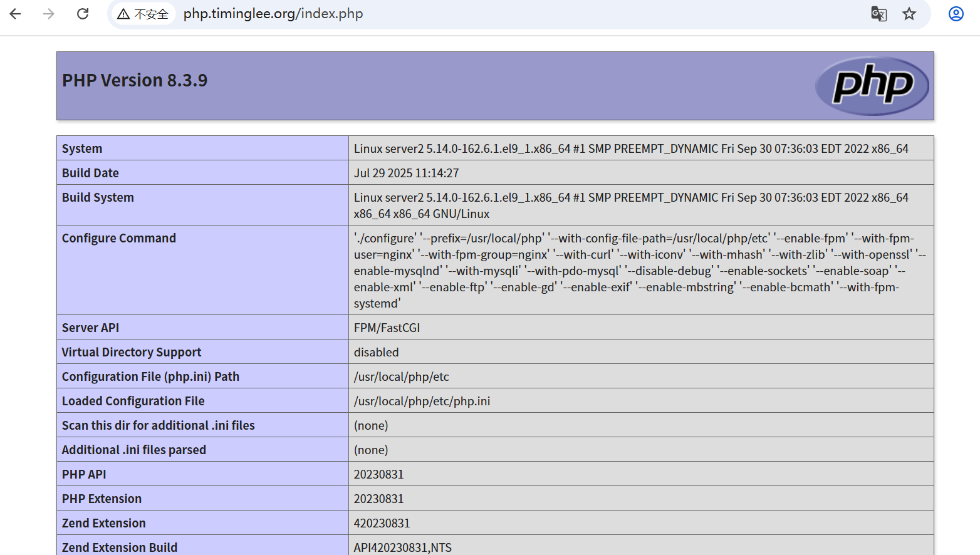Click the 'PHP Extension' label
The image size is (980, 555).
(x=102, y=499)
